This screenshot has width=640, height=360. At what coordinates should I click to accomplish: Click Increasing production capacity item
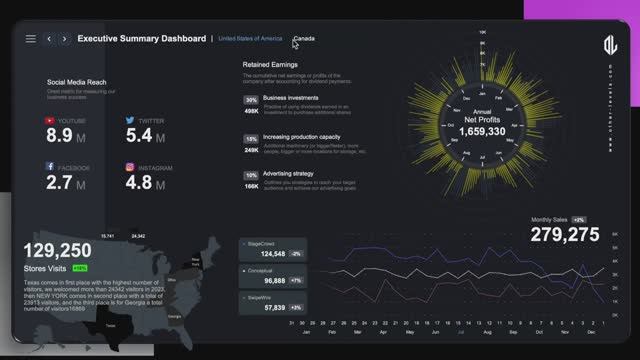pyautogui.click(x=302, y=137)
